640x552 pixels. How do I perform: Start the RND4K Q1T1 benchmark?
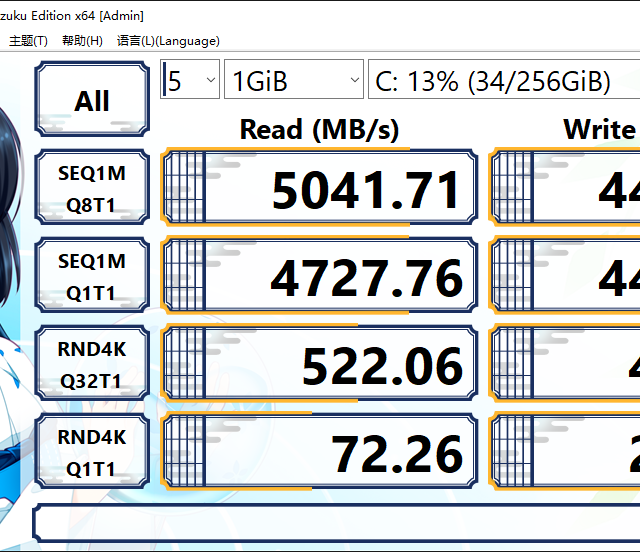coord(92,453)
